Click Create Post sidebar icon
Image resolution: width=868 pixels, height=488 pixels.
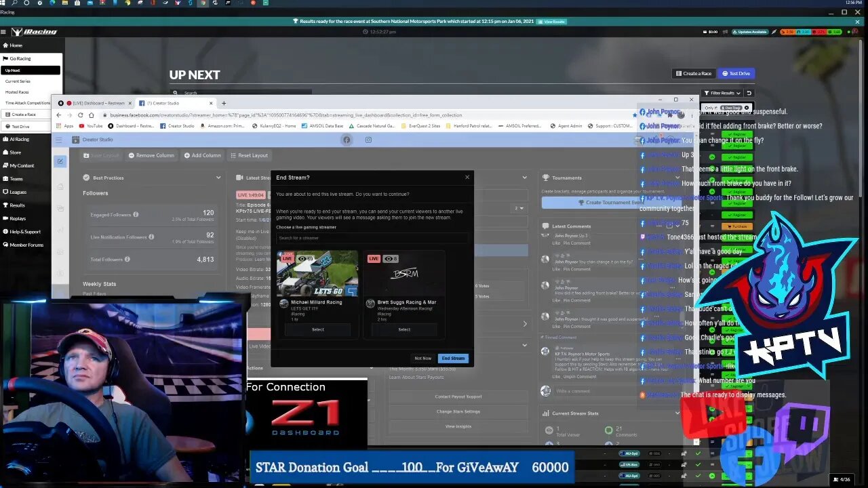pyautogui.click(x=60, y=161)
